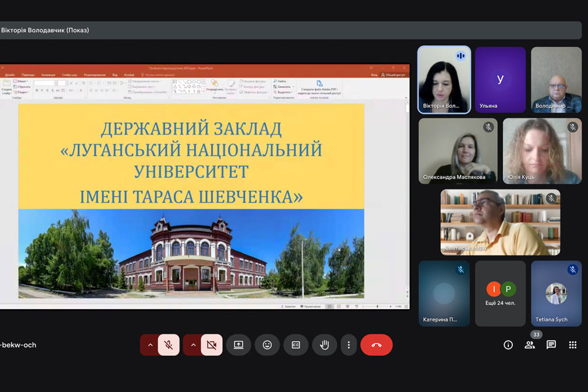Select the Олександра Маслякова video tile
588x392 pixels.
(x=457, y=151)
